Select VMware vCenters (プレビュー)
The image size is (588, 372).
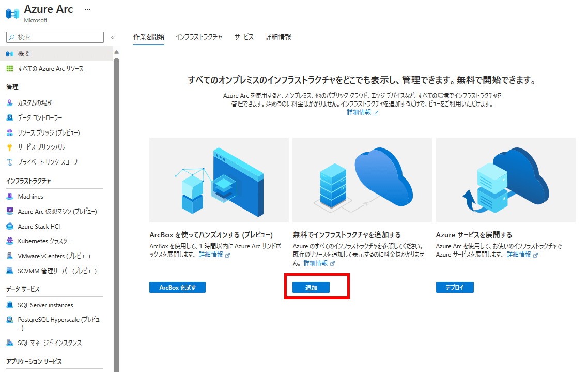click(x=54, y=256)
